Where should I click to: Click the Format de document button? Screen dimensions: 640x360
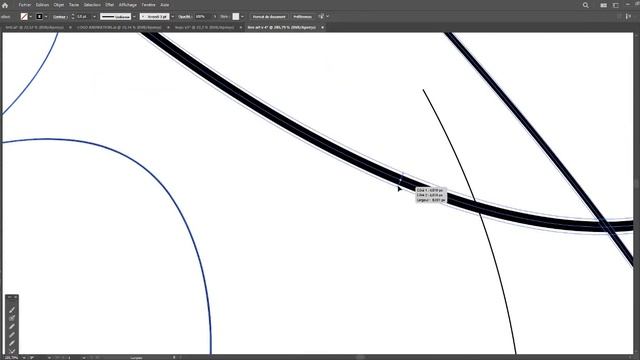point(269,17)
